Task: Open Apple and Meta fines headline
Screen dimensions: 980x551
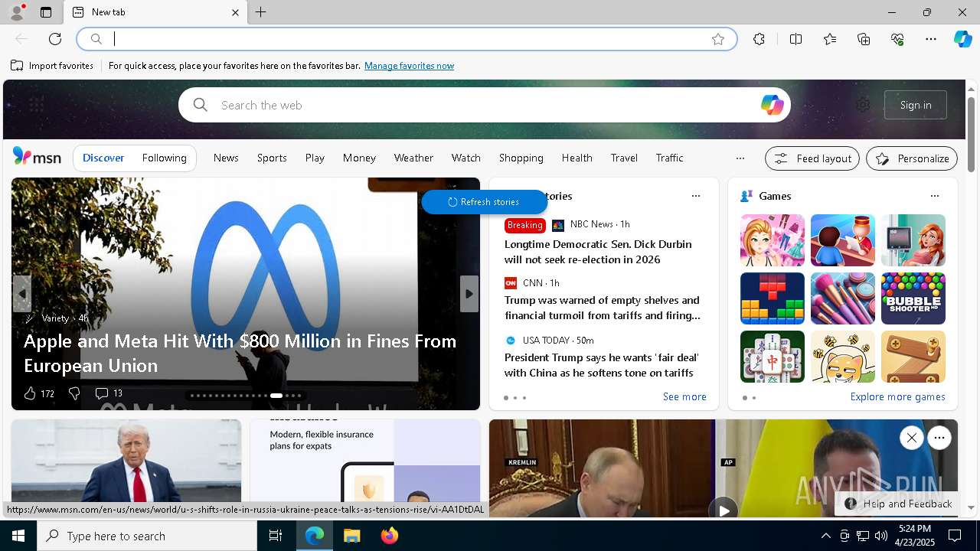Action: click(x=240, y=353)
